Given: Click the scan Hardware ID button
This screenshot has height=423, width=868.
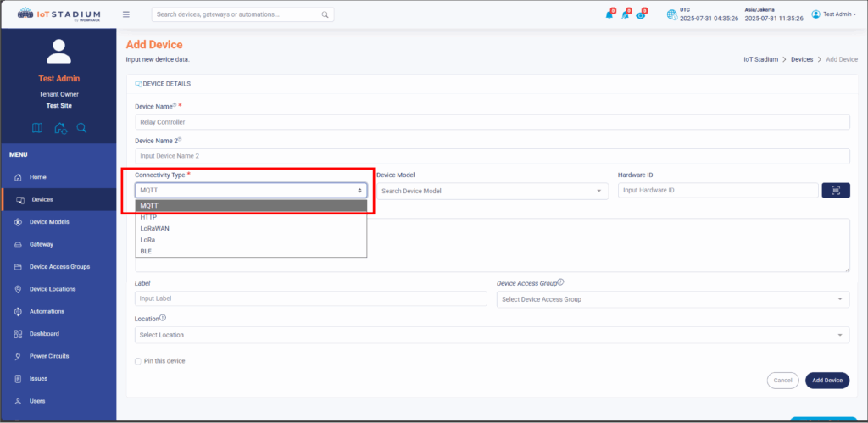Looking at the screenshot, I should pos(836,191).
